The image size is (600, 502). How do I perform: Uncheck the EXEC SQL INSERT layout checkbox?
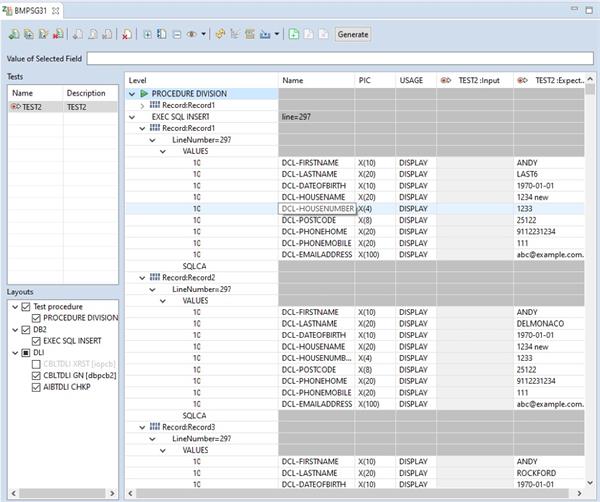35,341
